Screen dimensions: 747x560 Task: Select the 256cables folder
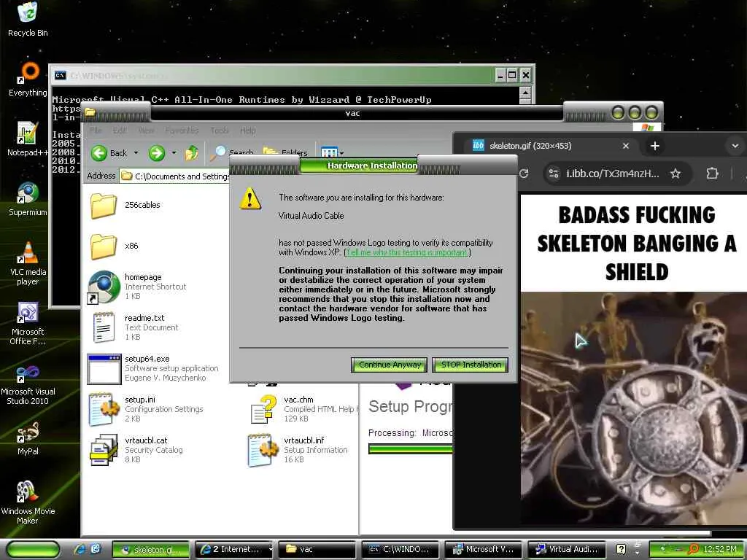click(125, 205)
